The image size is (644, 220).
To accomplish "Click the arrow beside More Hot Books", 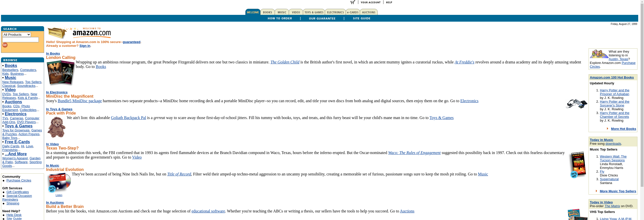I will click(x=607, y=129).
